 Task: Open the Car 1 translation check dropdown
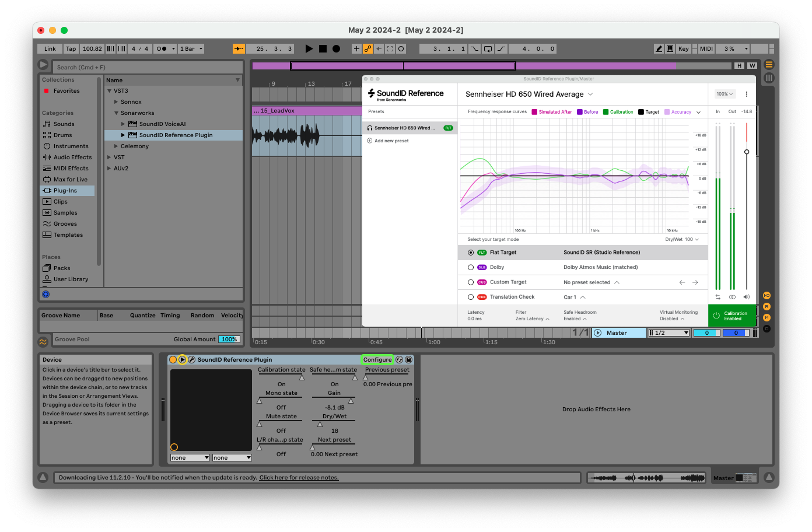[x=575, y=297]
